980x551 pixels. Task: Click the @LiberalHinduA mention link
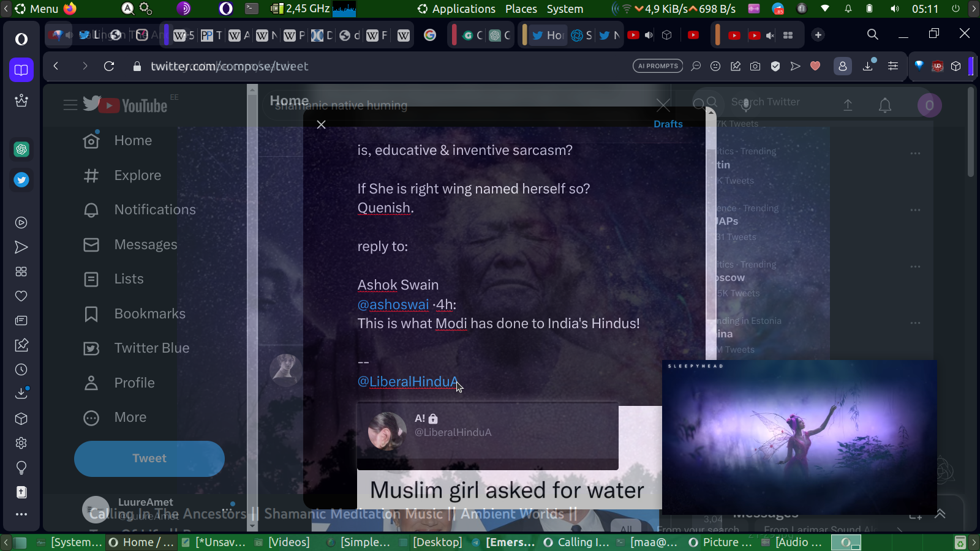tap(408, 381)
